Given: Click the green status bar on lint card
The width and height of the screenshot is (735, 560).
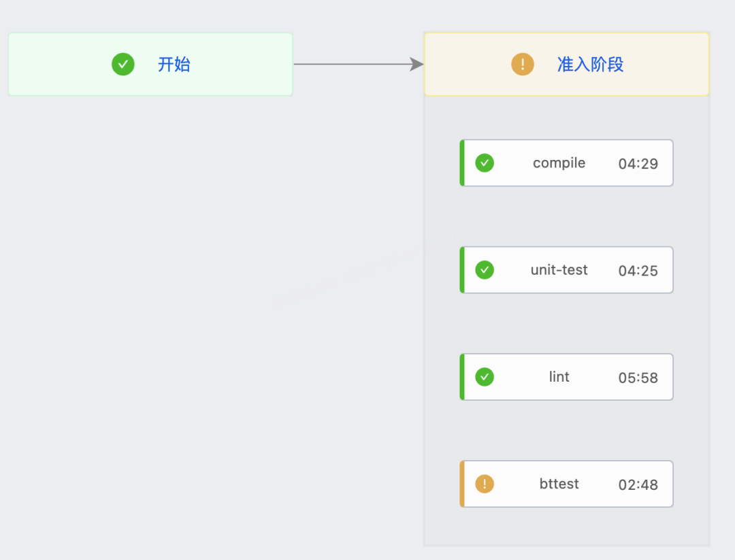Looking at the screenshot, I should [x=462, y=377].
